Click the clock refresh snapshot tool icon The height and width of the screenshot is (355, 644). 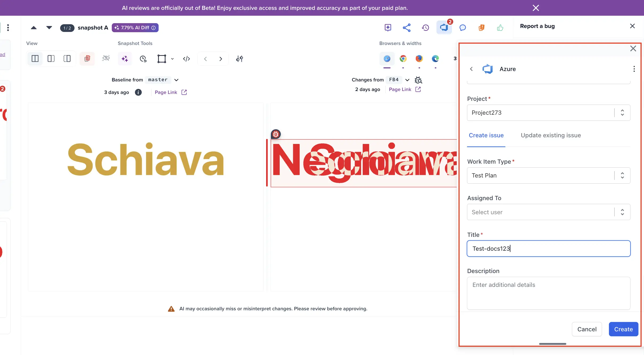(143, 59)
